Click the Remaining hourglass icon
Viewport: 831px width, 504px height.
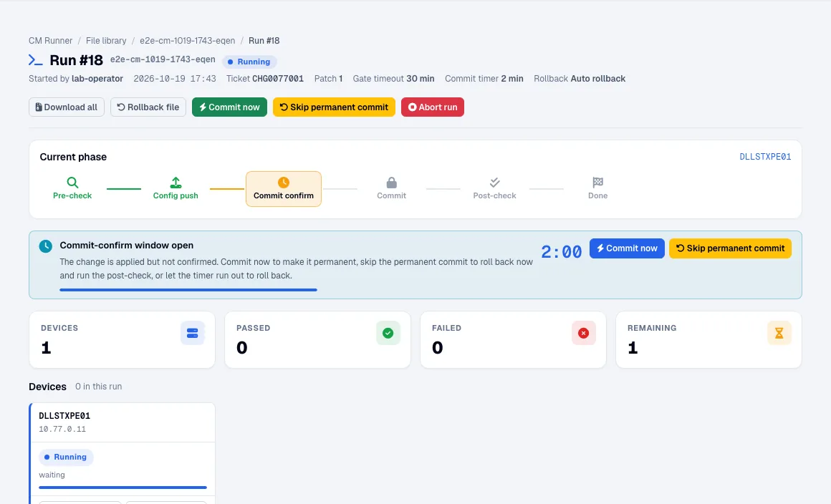click(779, 333)
